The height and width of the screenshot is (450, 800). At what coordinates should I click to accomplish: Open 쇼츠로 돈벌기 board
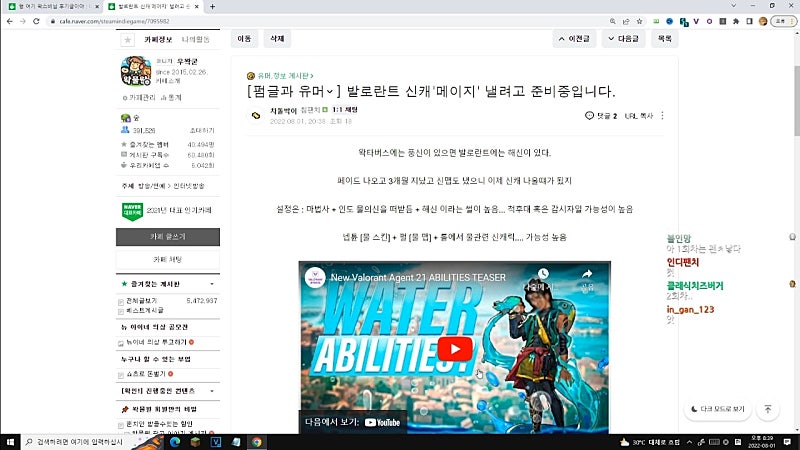tap(146, 374)
